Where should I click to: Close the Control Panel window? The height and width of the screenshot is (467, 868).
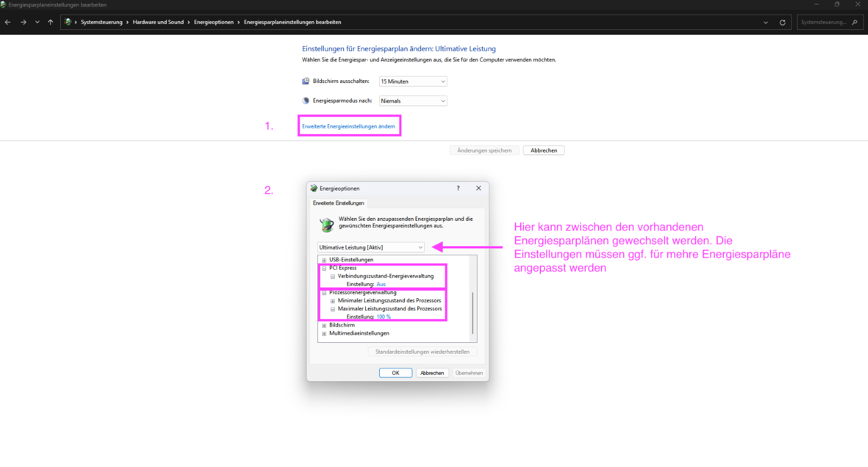[x=858, y=4]
